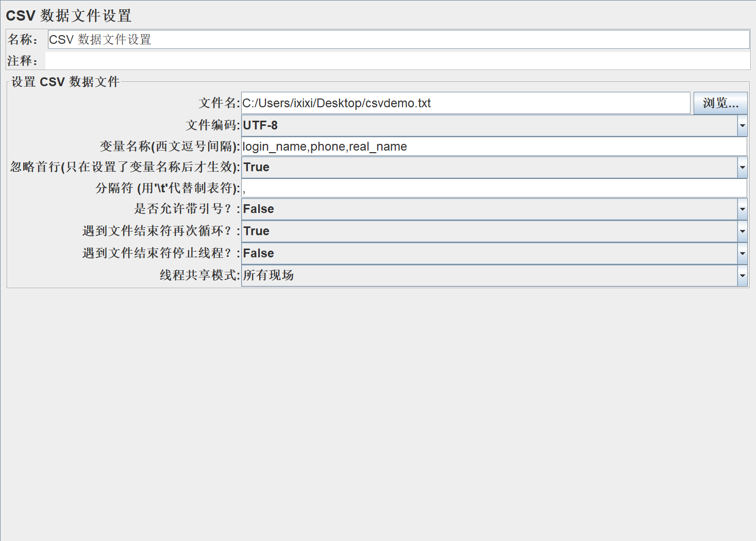Image resolution: width=756 pixels, height=541 pixels.
Task: Open the 是否允许带引号 False dropdown
Action: coord(494,209)
